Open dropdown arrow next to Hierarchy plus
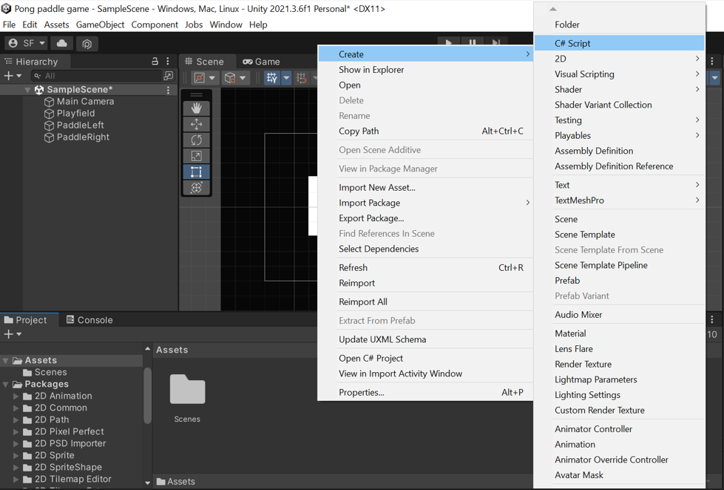Screen dimensions: 724x490 coord(19,76)
